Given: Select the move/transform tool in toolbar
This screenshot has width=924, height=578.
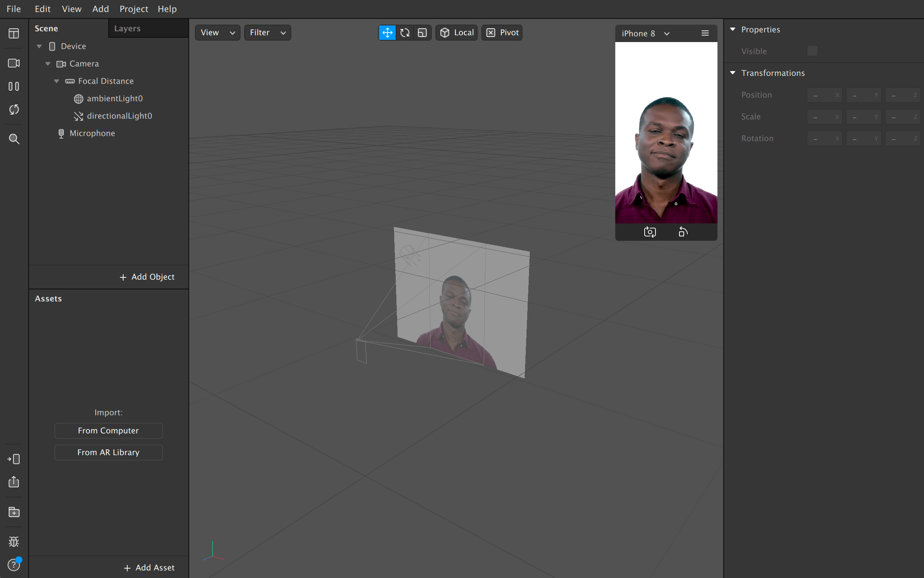Looking at the screenshot, I should [387, 32].
